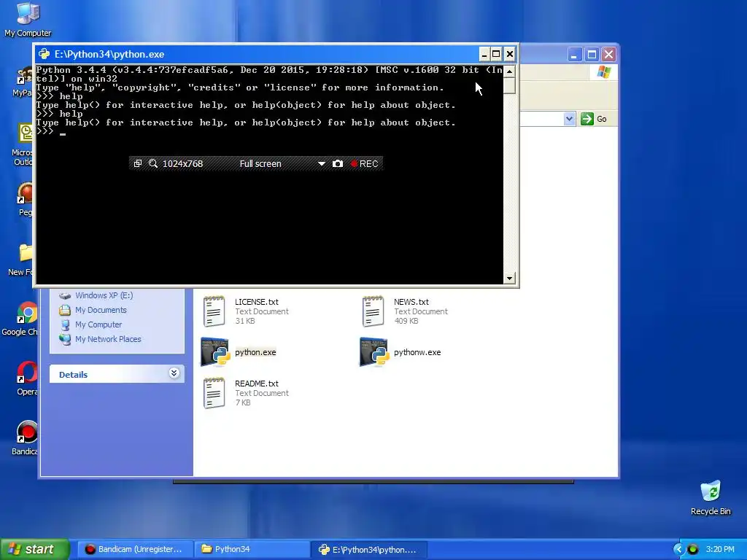Click Go button in Explorer address bar
Screen dimensions: 747x560
(x=594, y=119)
